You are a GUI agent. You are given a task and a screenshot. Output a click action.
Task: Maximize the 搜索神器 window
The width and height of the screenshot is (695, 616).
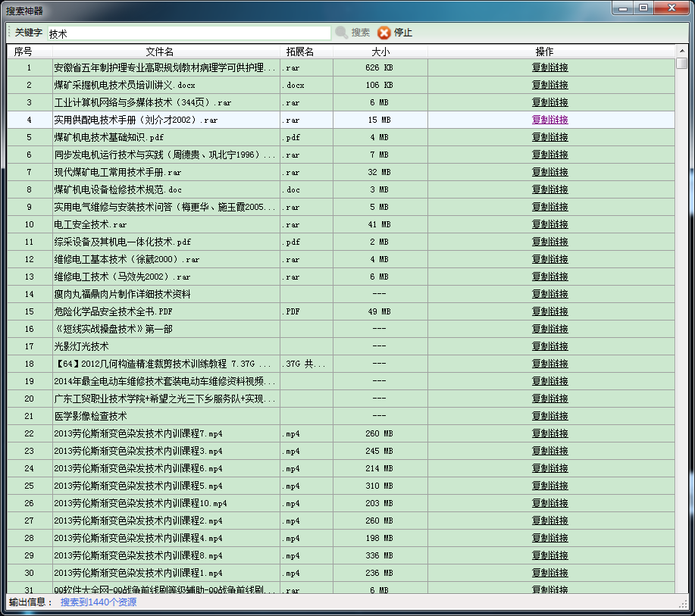643,8
